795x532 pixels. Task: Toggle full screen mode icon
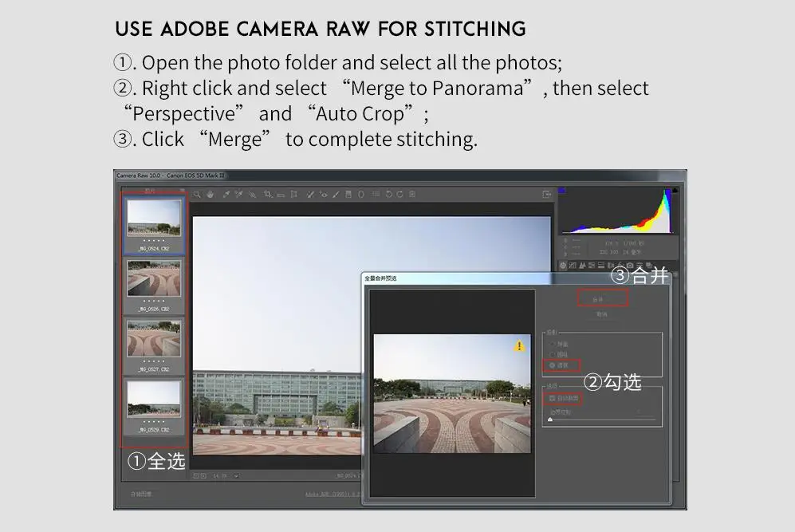546,195
